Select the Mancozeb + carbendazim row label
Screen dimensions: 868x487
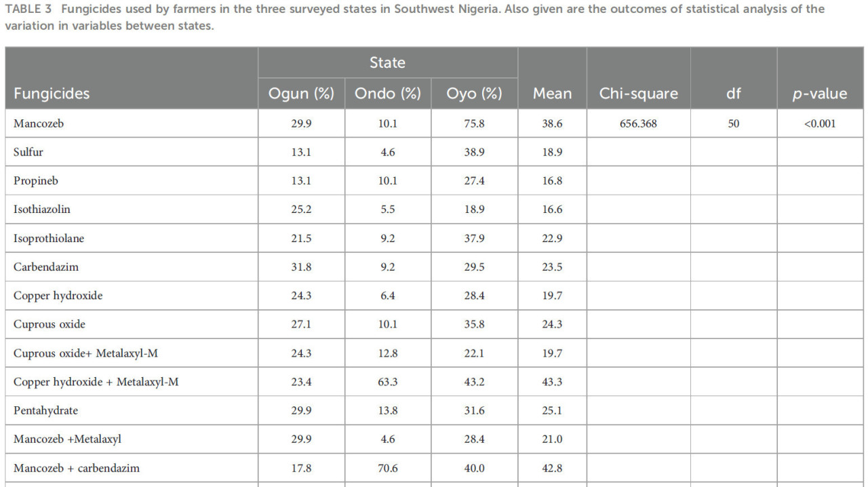(77, 468)
